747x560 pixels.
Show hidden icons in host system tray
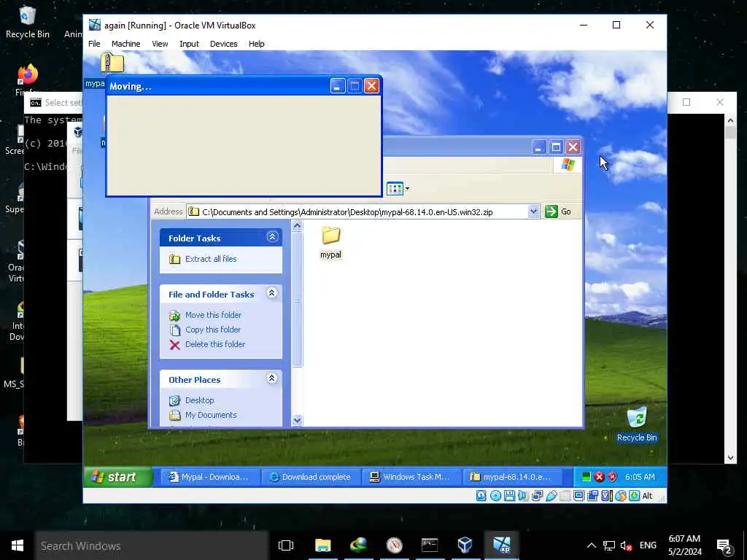[591, 545]
